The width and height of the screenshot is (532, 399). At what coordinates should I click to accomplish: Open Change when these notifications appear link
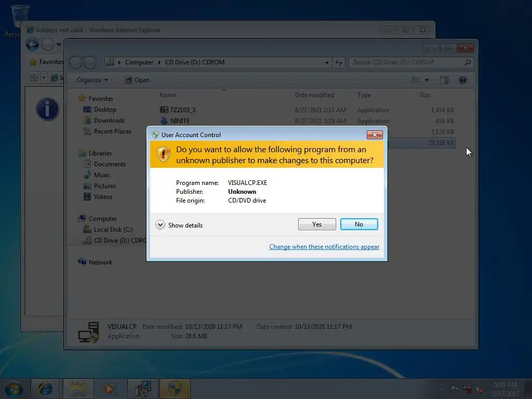[324, 247]
